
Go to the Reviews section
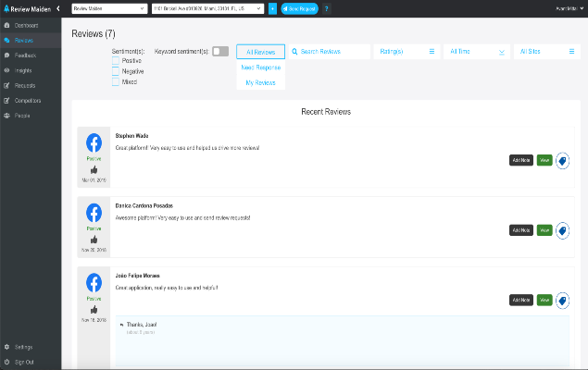point(24,41)
